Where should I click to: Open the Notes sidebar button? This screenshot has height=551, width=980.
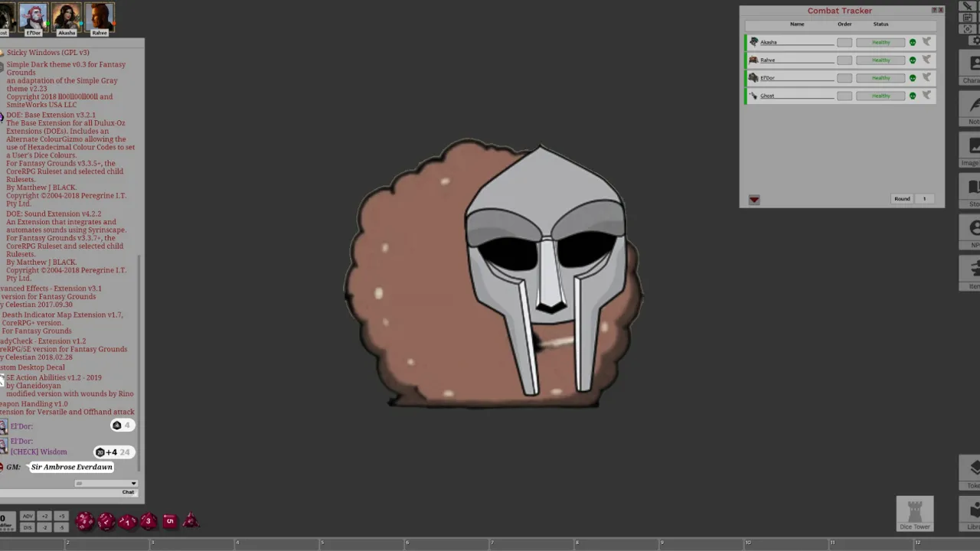pyautogui.click(x=971, y=109)
